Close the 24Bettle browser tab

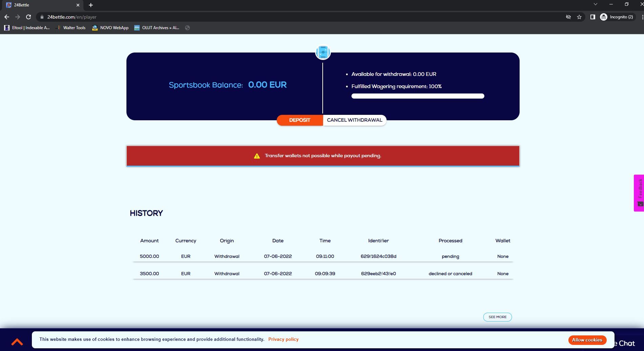pyautogui.click(x=78, y=5)
